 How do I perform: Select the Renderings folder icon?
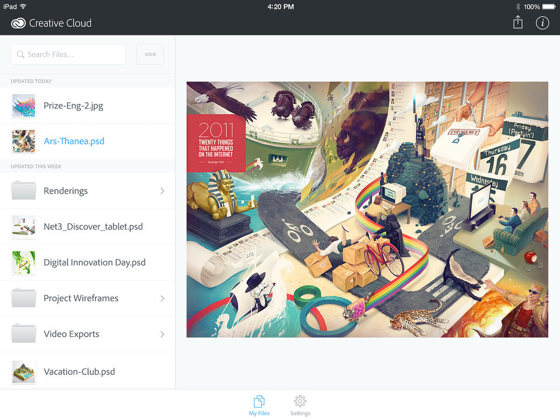pos(24,190)
